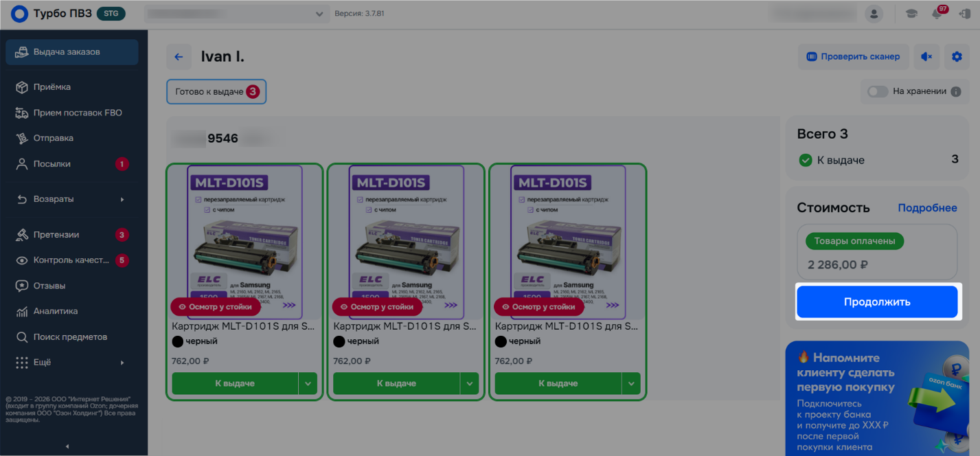Screen dimensions: 980x456
Task: Open Отправка in sidebar
Action: (x=72, y=138)
